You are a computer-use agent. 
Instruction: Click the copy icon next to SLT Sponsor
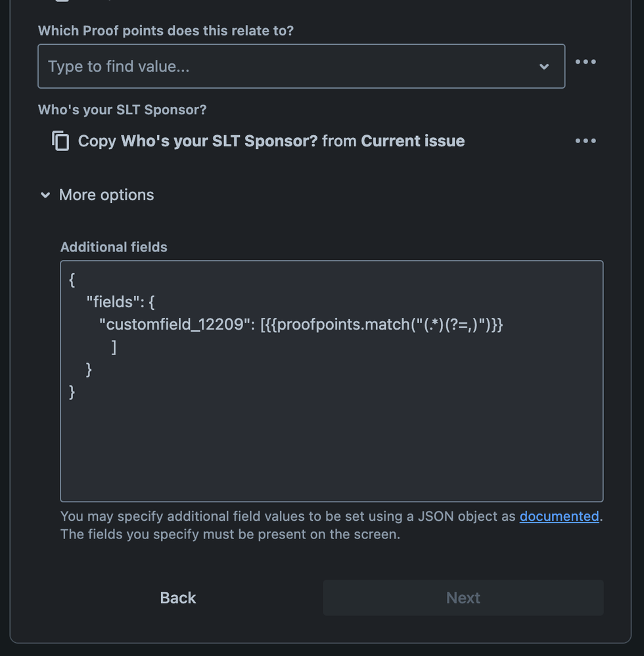(x=61, y=141)
